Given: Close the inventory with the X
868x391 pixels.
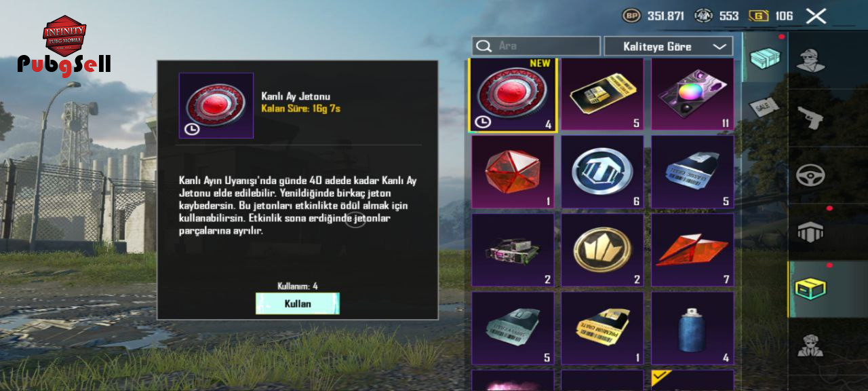Looking at the screenshot, I should pyautogui.click(x=816, y=16).
